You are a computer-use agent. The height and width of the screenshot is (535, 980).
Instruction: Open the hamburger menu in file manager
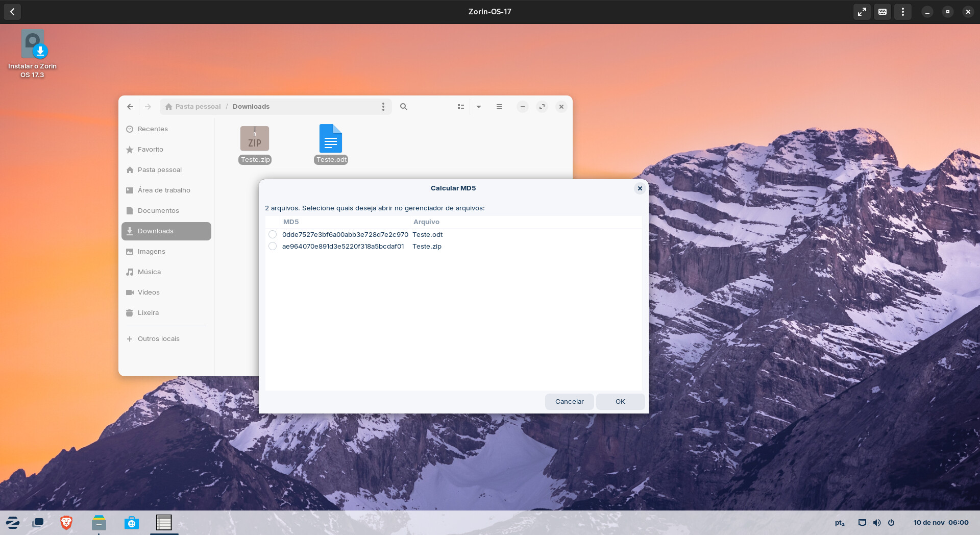click(x=499, y=107)
